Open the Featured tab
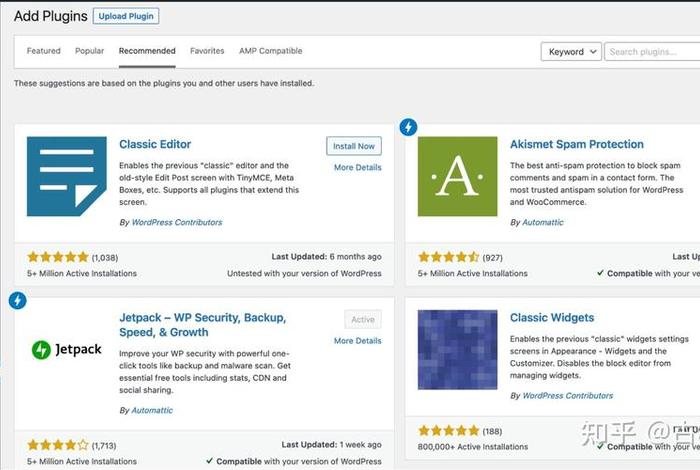The width and height of the screenshot is (700, 470). click(x=43, y=51)
